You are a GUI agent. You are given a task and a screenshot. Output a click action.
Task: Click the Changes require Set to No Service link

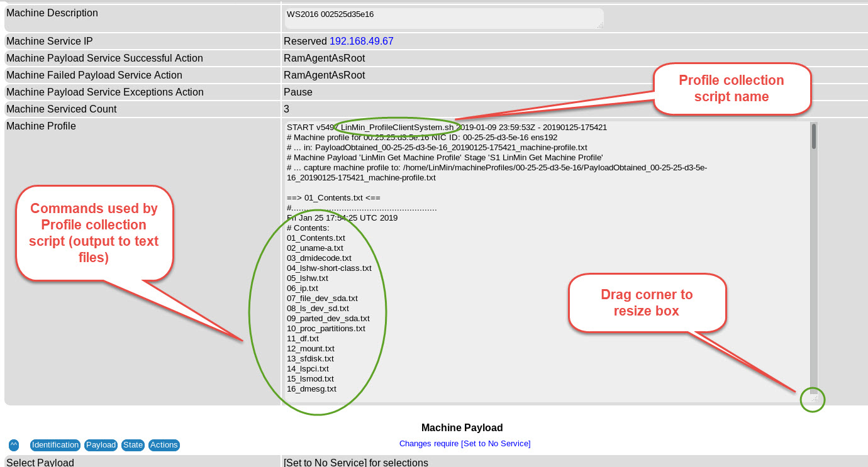click(x=465, y=444)
